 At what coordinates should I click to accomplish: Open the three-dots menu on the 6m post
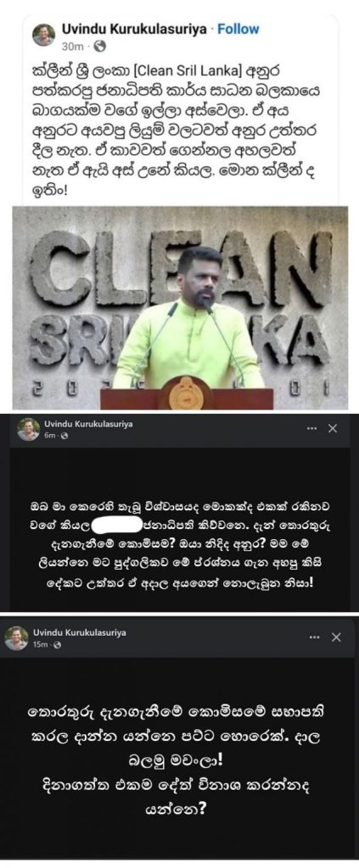pyautogui.click(x=312, y=428)
